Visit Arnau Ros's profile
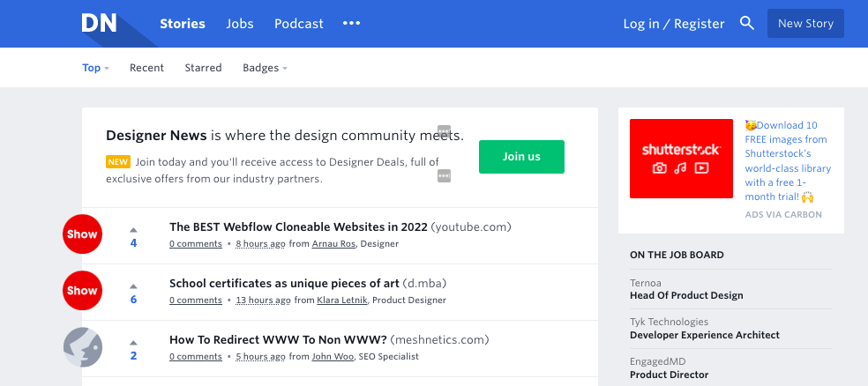This screenshot has width=868, height=386. click(x=333, y=244)
